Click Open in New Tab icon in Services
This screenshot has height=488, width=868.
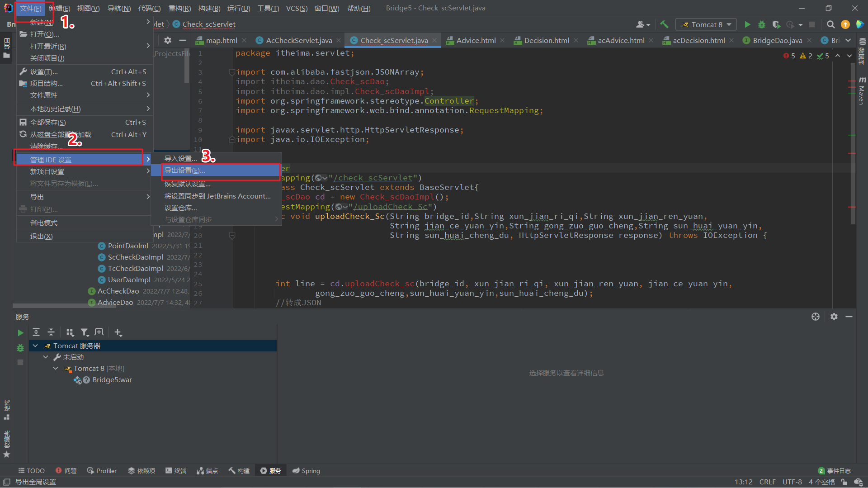tap(99, 332)
